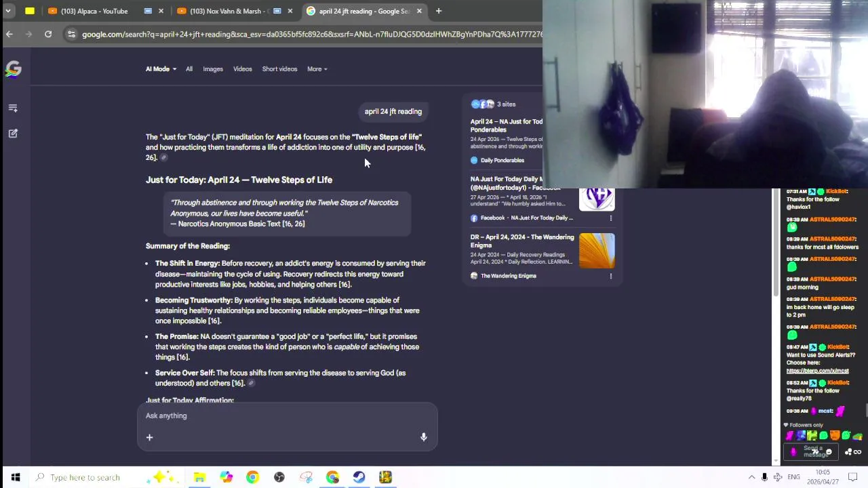Select heading Just for Today: April 24
This screenshot has width=868, height=488.
tap(239, 180)
